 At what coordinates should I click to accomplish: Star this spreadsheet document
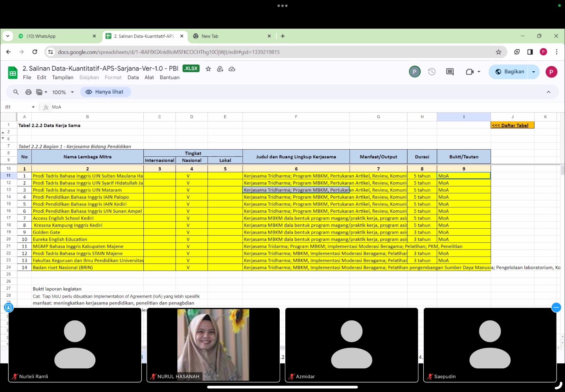pyautogui.click(x=208, y=69)
